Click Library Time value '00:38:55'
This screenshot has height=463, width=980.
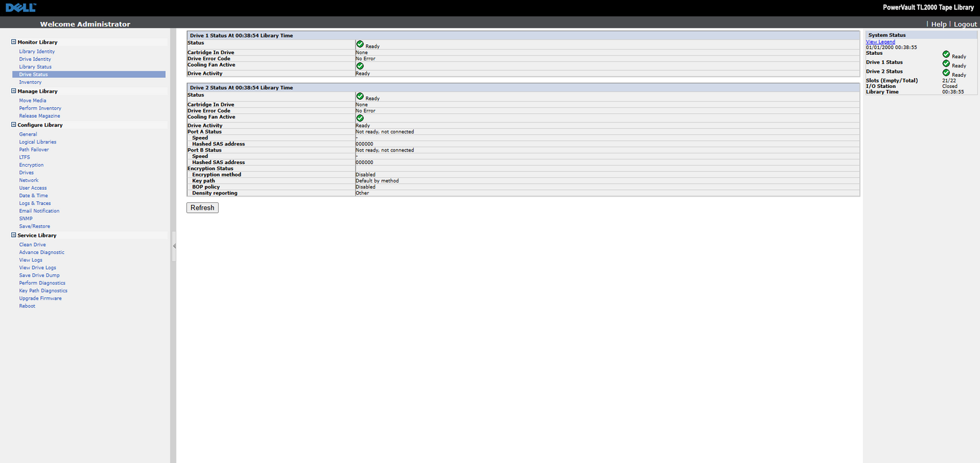click(953, 92)
